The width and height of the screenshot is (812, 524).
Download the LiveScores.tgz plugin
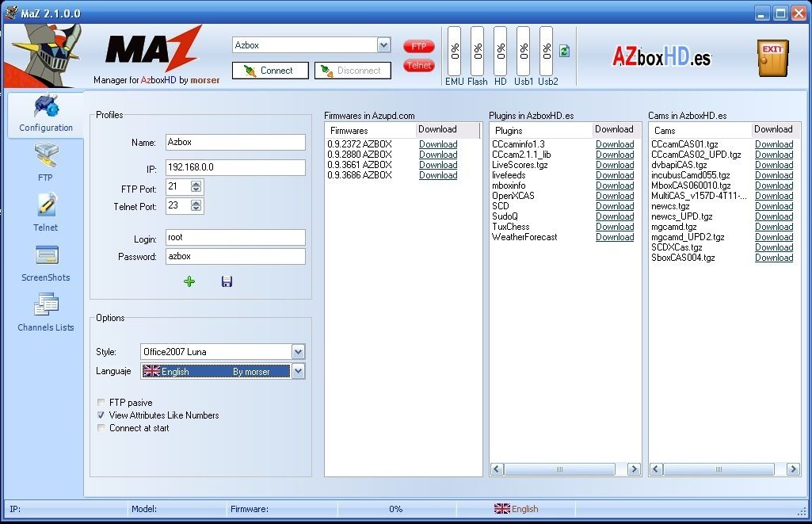click(615, 165)
